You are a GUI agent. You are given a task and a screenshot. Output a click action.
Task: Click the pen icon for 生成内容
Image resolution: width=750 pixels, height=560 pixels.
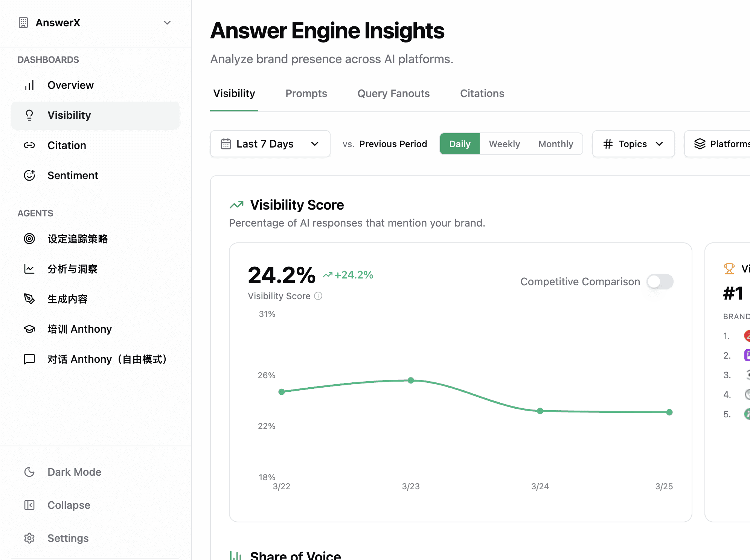coord(29,299)
